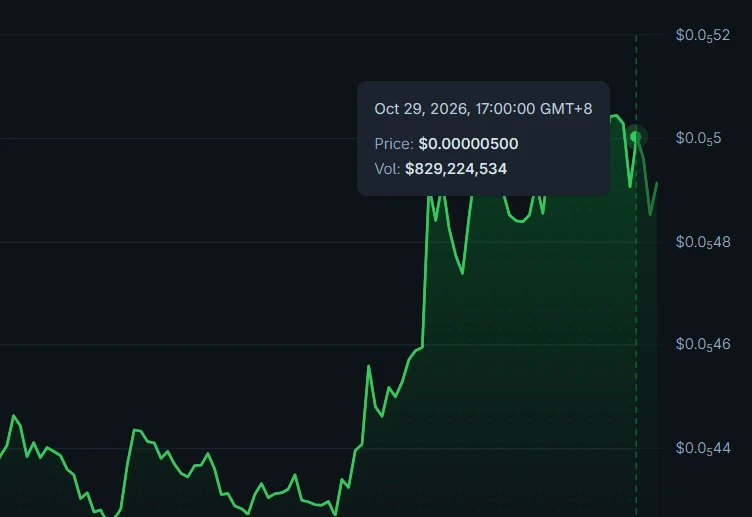Click the "Price:" label in tooltip
Image resolution: width=752 pixels, height=517 pixels.
click(394, 144)
